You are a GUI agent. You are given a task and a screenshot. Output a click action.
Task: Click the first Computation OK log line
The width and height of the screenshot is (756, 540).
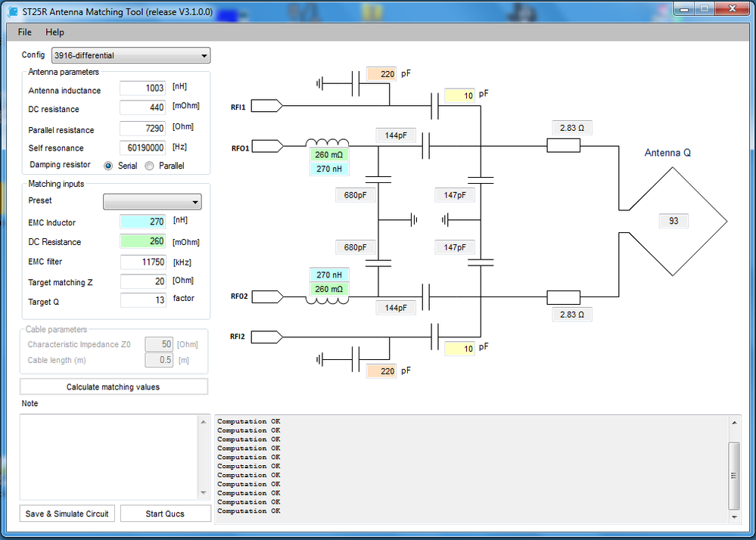tap(248, 421)
